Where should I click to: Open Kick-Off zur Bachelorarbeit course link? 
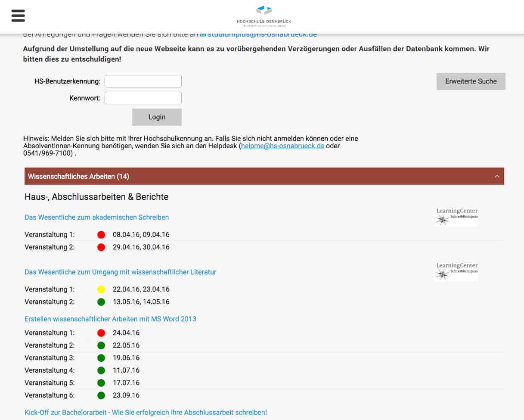click(x=146, y=412)
